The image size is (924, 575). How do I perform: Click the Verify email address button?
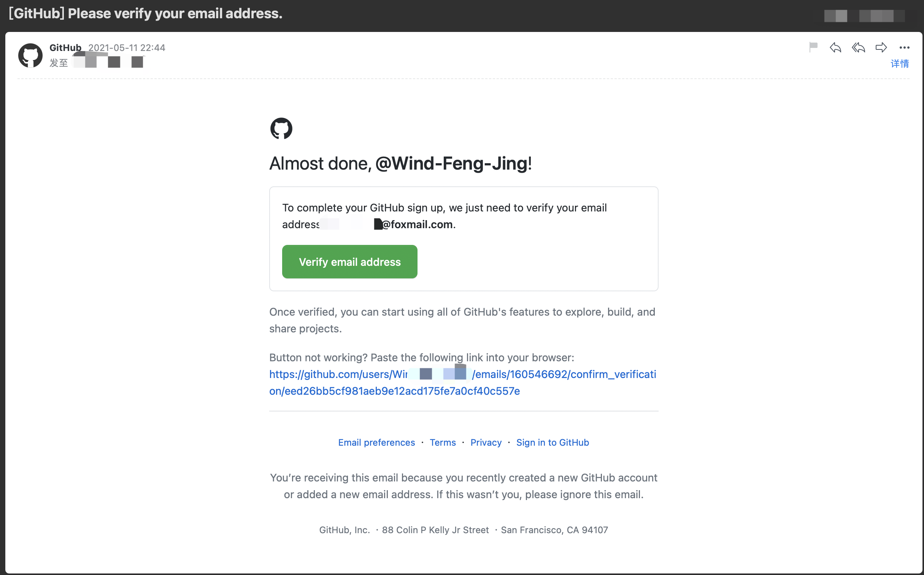tap(350, 262)
